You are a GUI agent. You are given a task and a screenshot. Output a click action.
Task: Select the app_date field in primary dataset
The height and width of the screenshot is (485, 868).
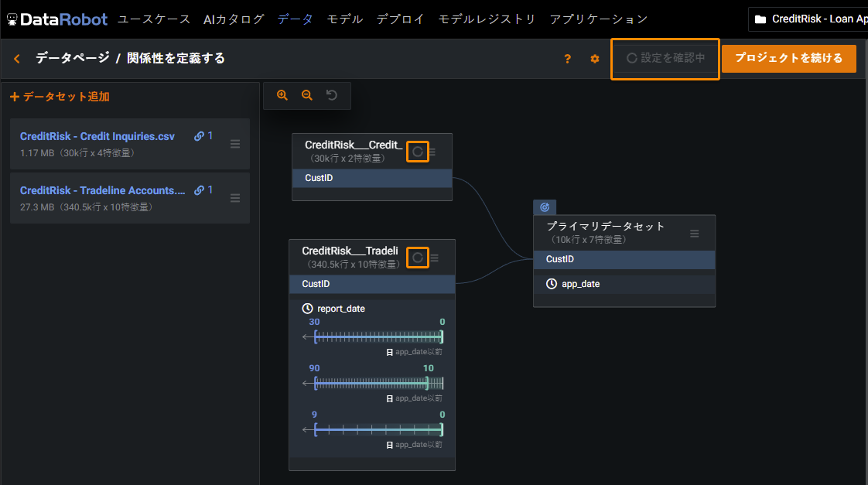(x=579, y=284)
